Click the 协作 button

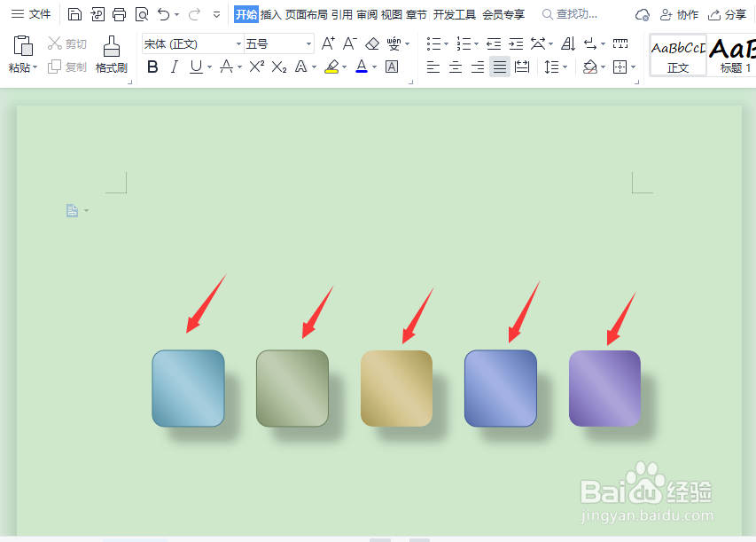point(680,15)
